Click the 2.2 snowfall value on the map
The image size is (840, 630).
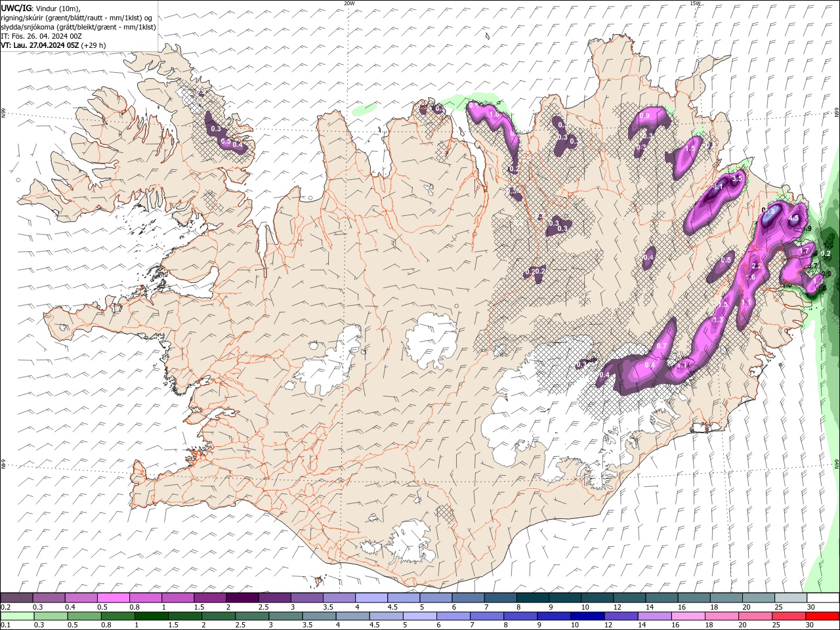[x=755, y=266]
